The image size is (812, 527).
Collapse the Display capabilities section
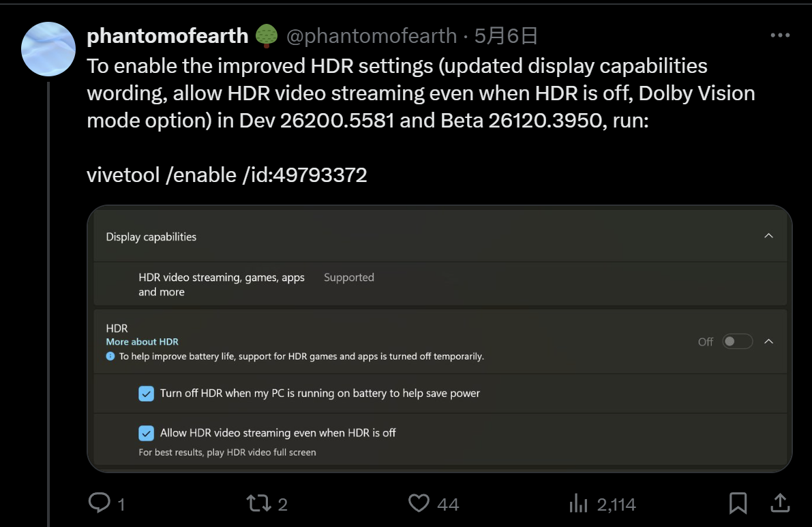768,236
